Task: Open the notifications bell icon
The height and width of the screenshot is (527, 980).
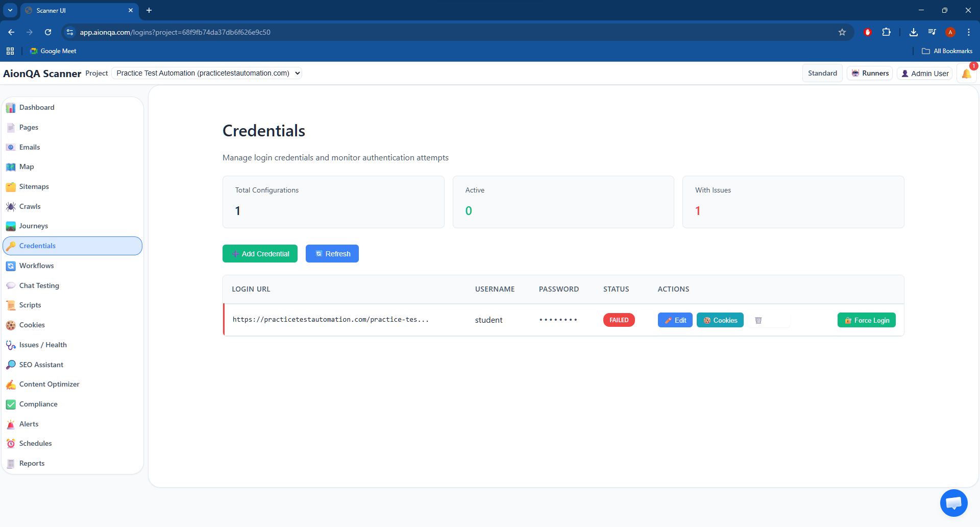Action: [966, 74]
